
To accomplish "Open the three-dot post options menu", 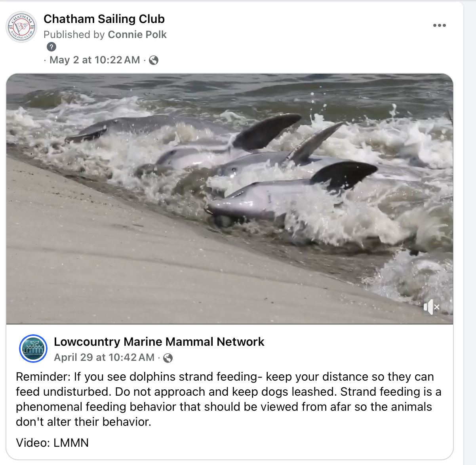I will (439, 25).
